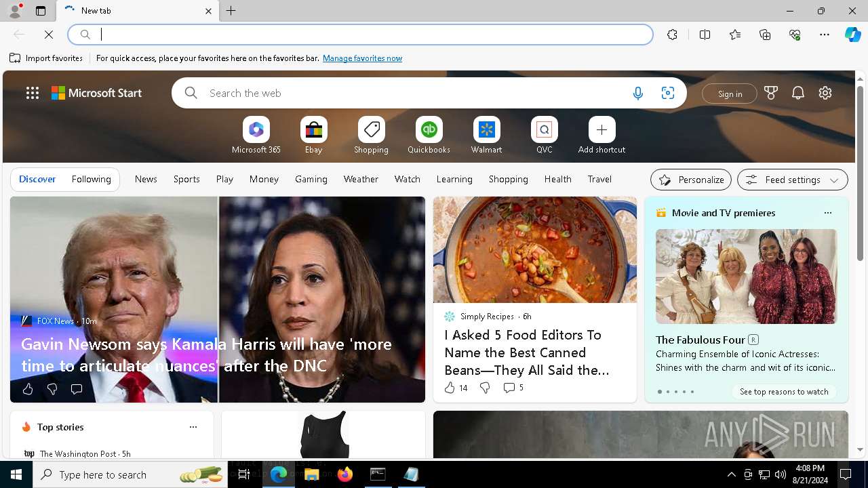Viewport: 868px width, 488px height.
Task: Open the Edge profile icon
Action: coord(14,11)
